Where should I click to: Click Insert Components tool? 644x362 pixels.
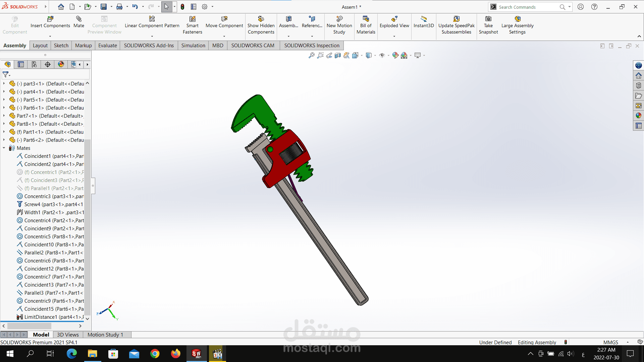point(50,22)
